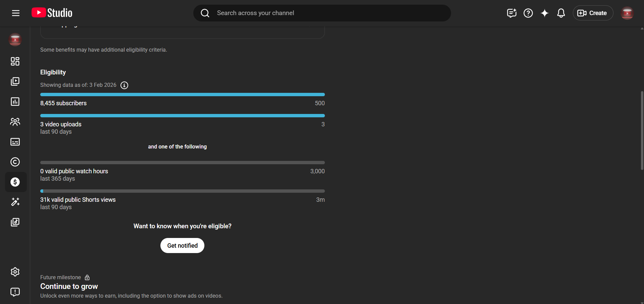Image resolution: width=644 pixels, height=304 pixels.
Task: Click the Create button
Action: [x=593, y=13]
